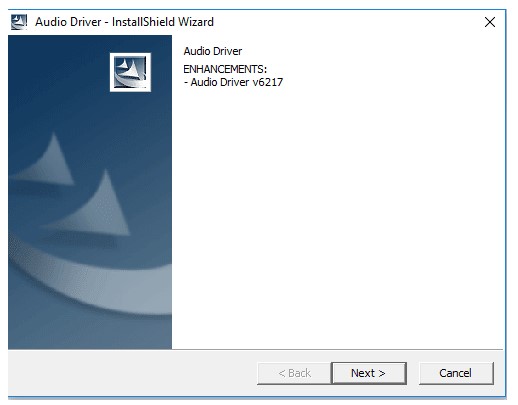Click the 'Audio Driver' heading text
Screen dimensions: 518x405
click(213, 51)
